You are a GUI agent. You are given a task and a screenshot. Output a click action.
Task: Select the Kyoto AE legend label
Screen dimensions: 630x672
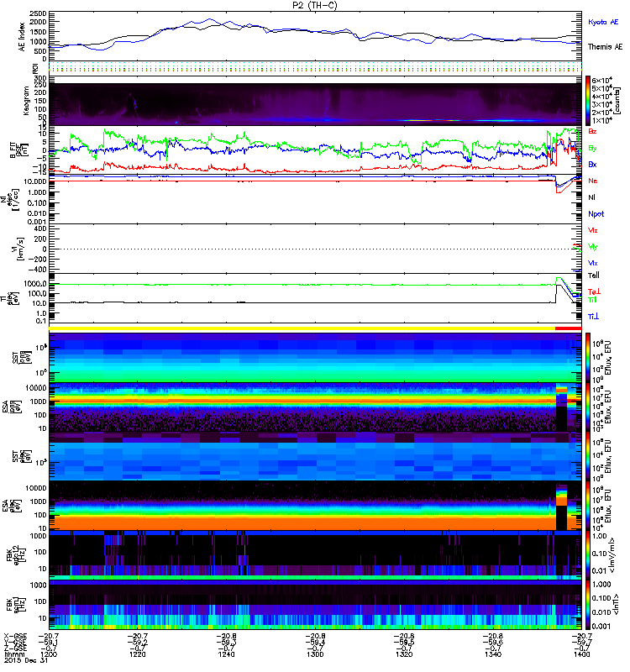click(x=603, y=22)
